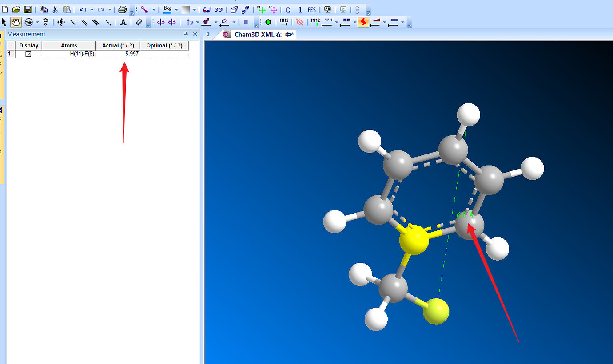Image resolution: width=613 pixels, height=364 pixels.
Task: Copy selection with the Copy icon
Action: (44, 9)
